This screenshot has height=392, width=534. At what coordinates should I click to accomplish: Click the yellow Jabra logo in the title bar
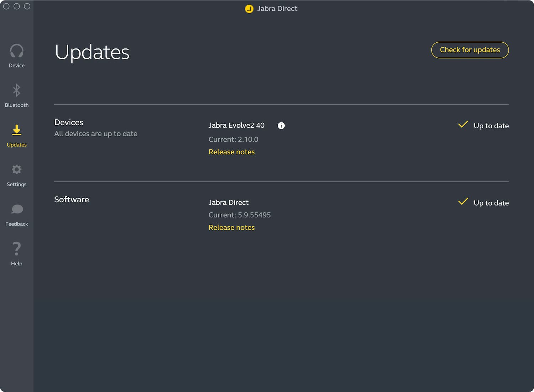[249, 9]
